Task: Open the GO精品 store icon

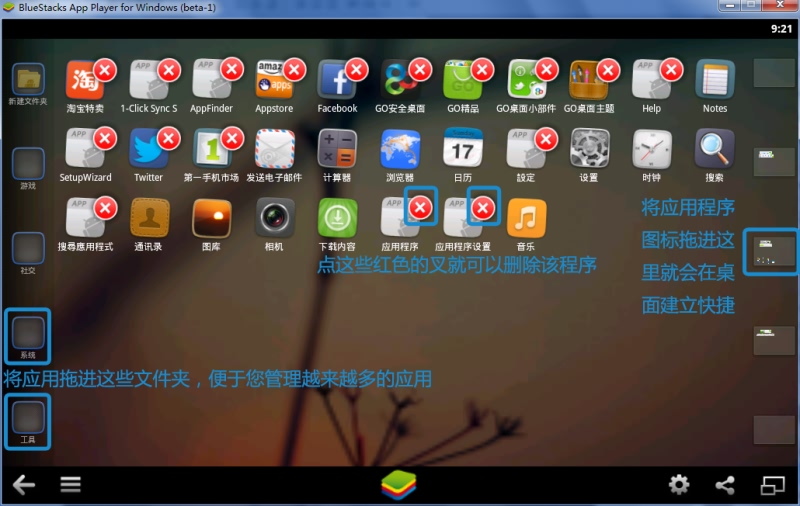Action: pyautogui.click(x=463, y=80)
